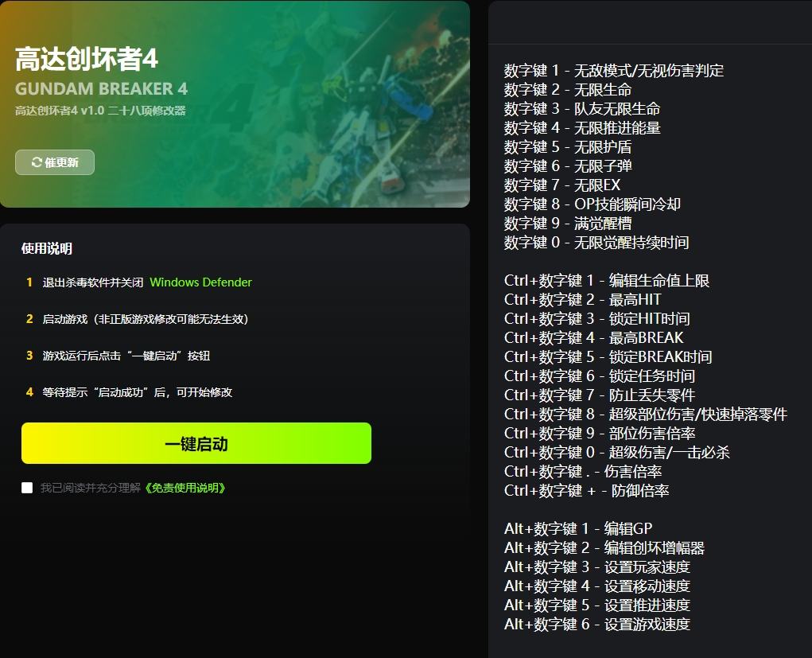Screen dimensions: 812x658
Task: Click the 高达创坏者4 game banner image
Action: click(235, 103)
